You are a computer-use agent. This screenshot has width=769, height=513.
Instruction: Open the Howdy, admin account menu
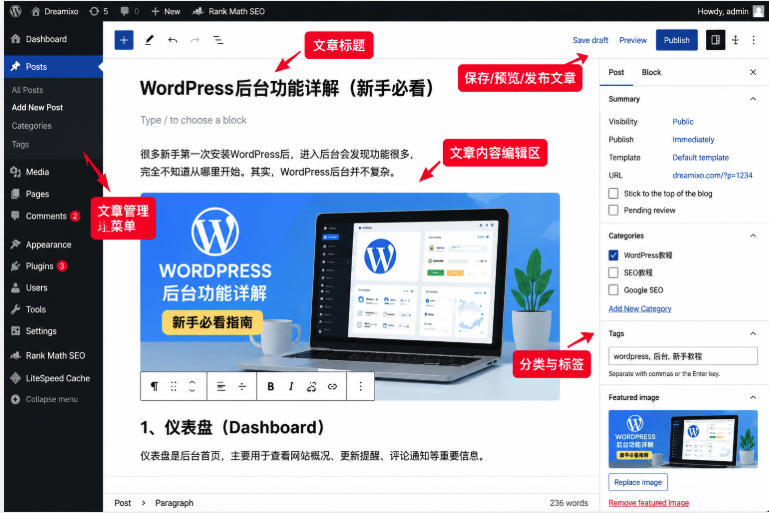click(730, 11)
